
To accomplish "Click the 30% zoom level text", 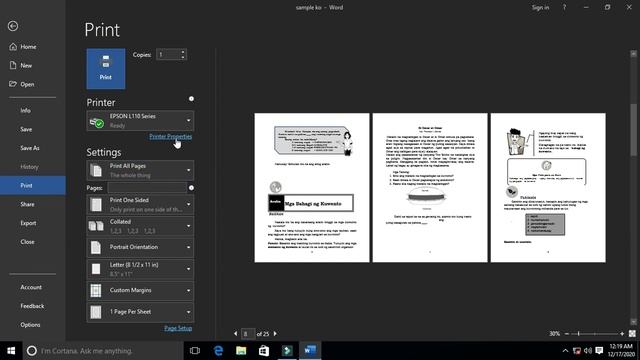I will (554, 333).
